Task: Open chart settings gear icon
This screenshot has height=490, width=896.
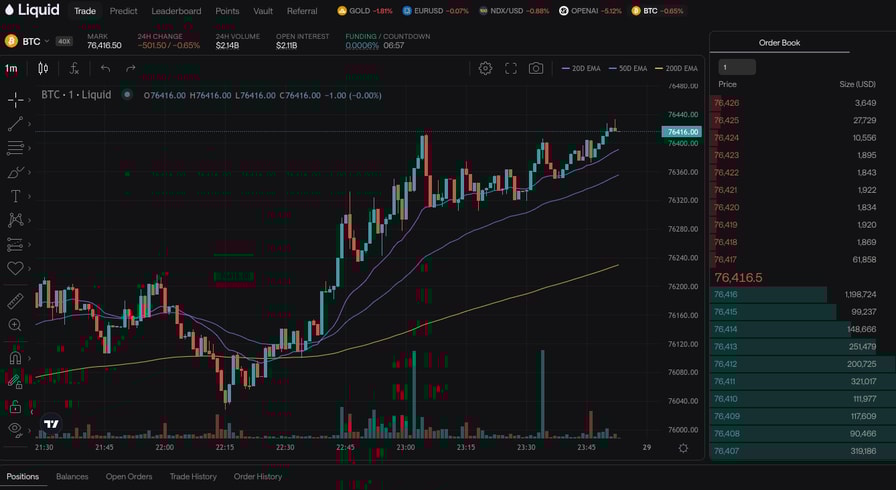Action: coord(485,68)
